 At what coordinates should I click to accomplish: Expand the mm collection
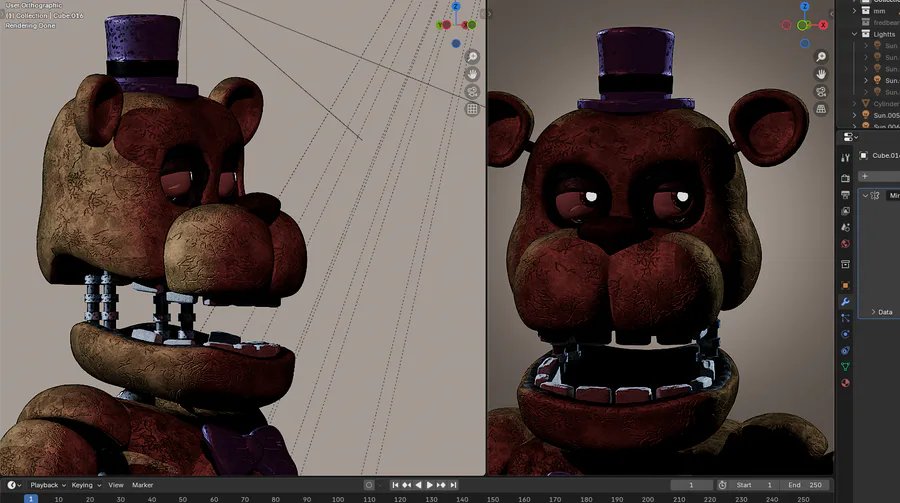pyautogui.click(x=855, y=11)
